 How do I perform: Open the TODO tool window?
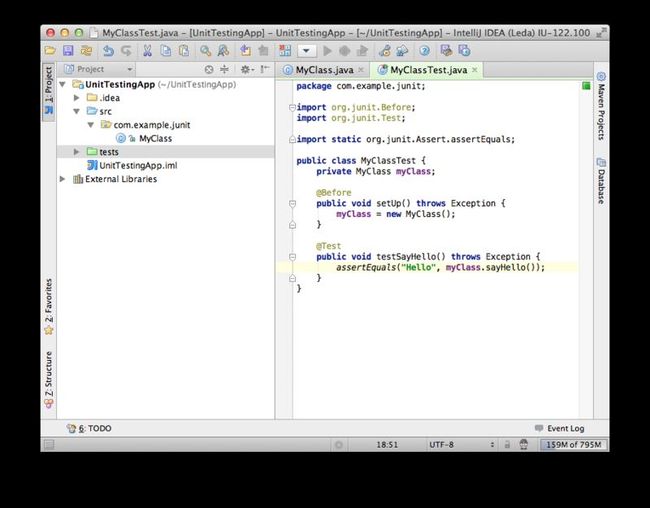point(89,428)
